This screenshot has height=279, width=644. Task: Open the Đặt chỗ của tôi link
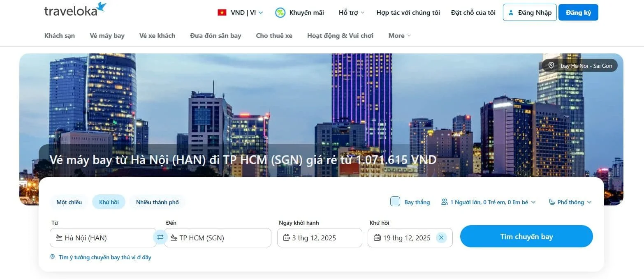click(x=473, y=12)
